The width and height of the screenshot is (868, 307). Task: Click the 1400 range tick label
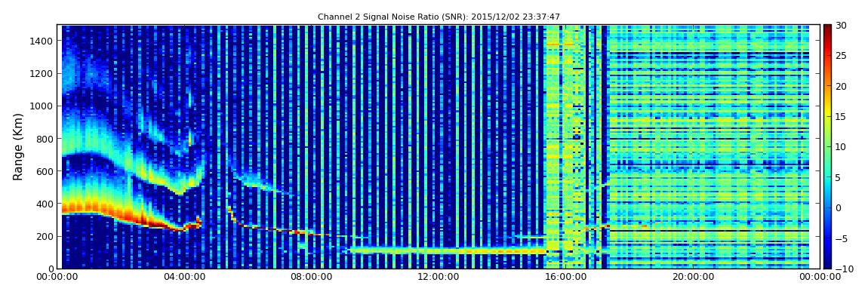pos(42,41)
